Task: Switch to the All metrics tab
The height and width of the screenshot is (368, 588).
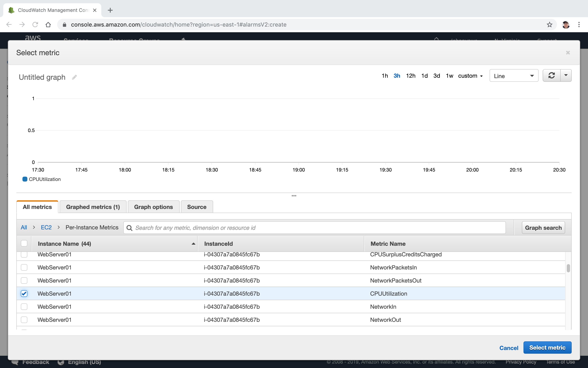Action: [x=37, y=207]
